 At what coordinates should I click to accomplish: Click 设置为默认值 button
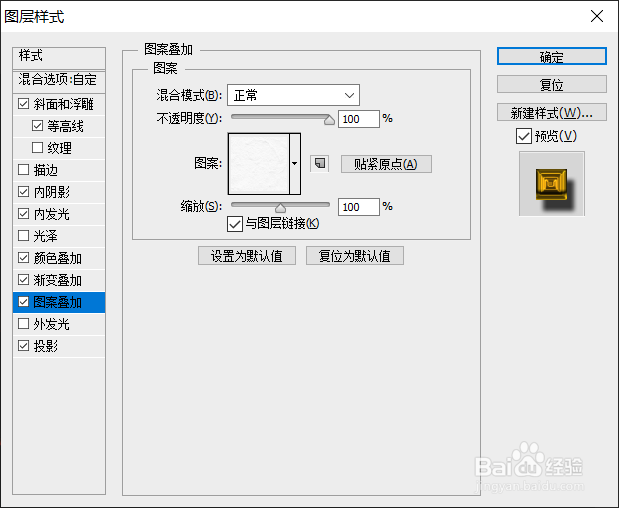pyautogui.click(x=247, y=256)
